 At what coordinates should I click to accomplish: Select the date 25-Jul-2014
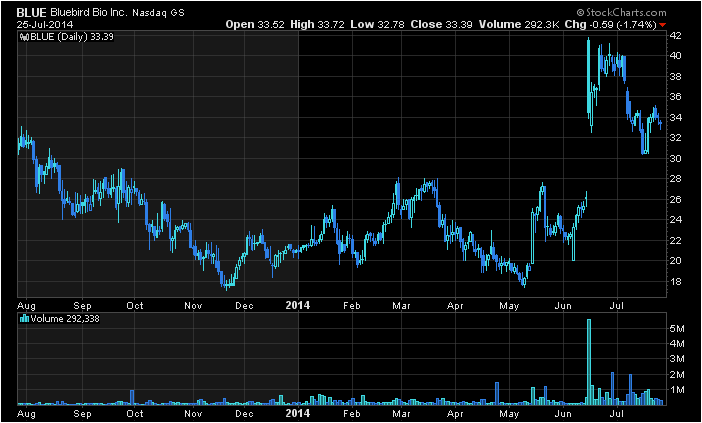(x=45, y=25)
